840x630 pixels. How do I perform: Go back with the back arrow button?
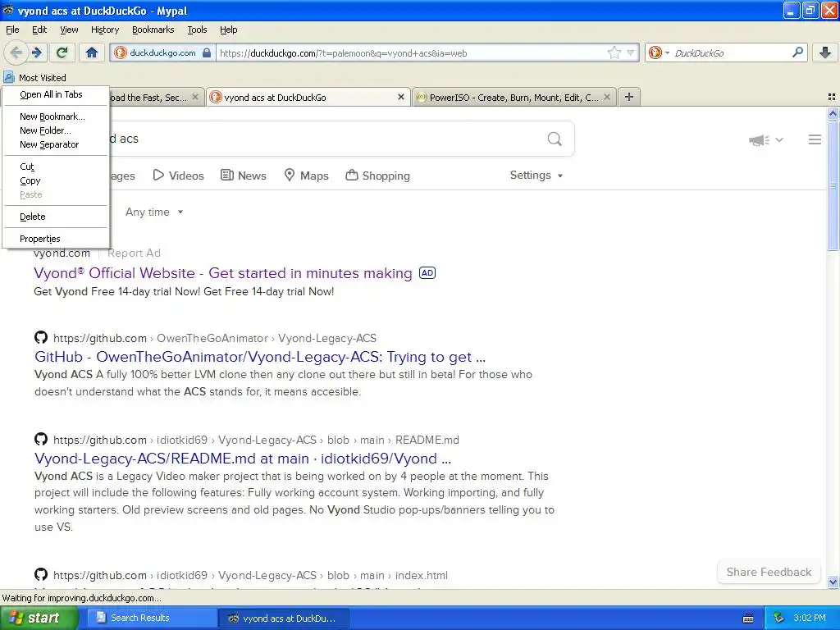(x=16, y=52)
